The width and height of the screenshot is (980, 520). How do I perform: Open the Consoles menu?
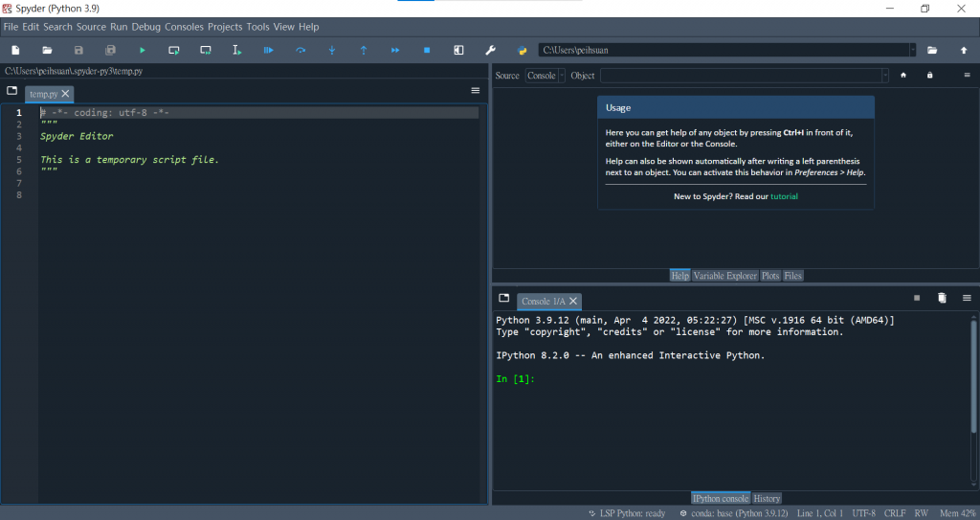(184, 27)
